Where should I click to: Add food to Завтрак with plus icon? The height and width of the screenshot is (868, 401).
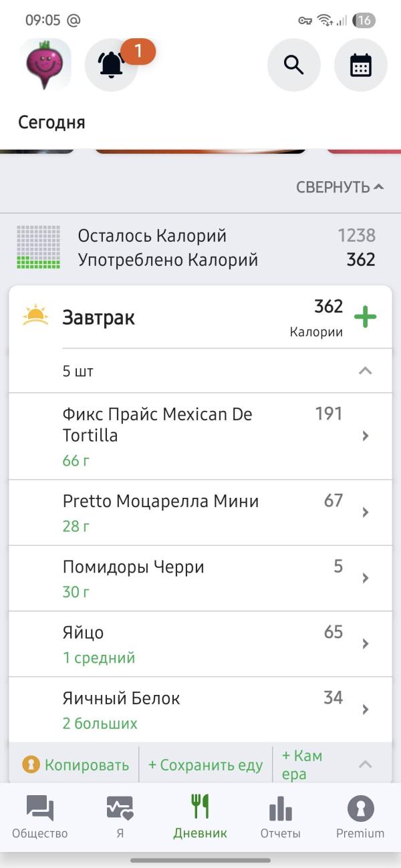pos(365,317)
